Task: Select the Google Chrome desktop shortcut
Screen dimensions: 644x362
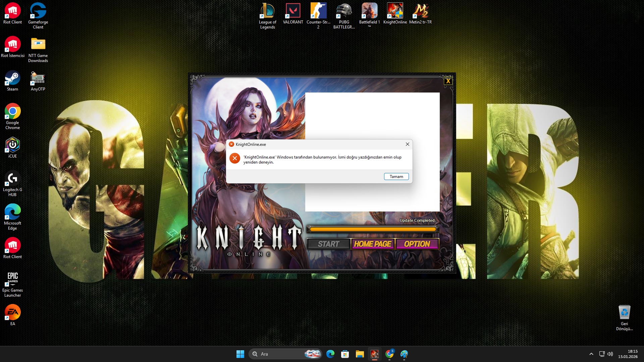Action: pos(12,117)
